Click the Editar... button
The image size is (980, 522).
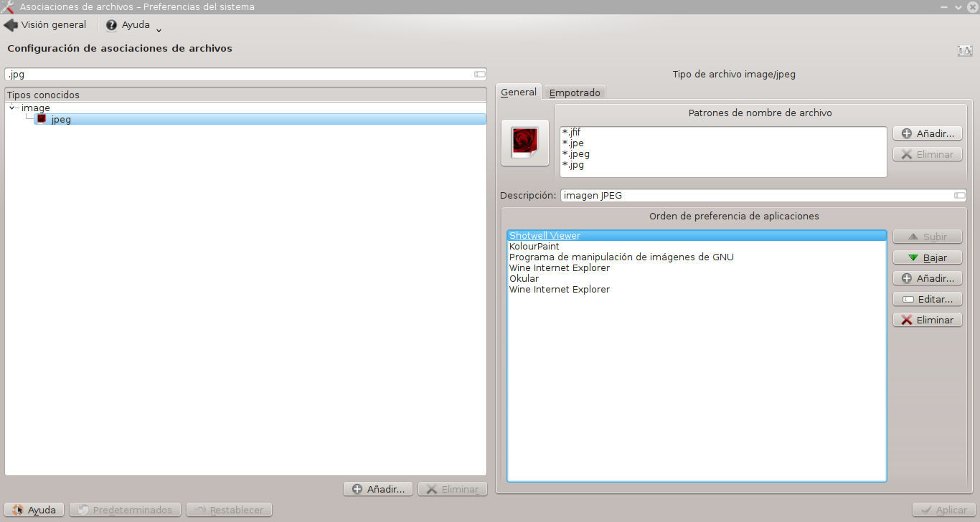pos(927,298)
